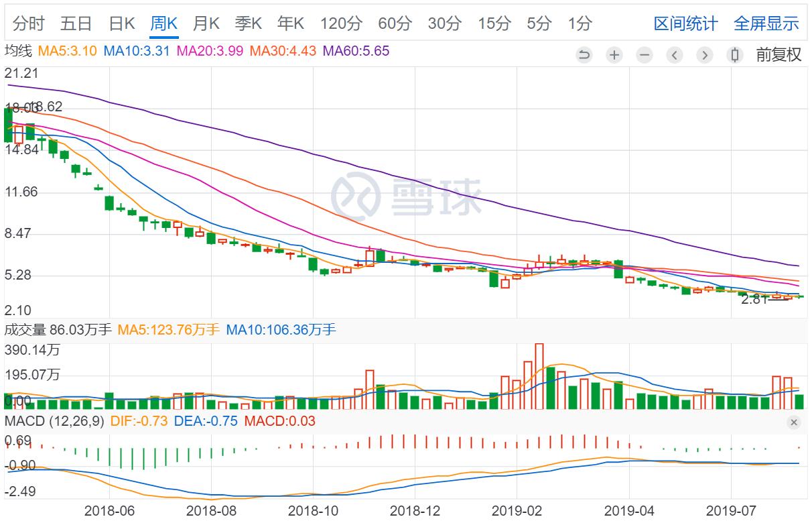Screen dimensions: 812x523
Task: Open candlestick style settings via the candle icon
Action: click(x=734, y=55)
